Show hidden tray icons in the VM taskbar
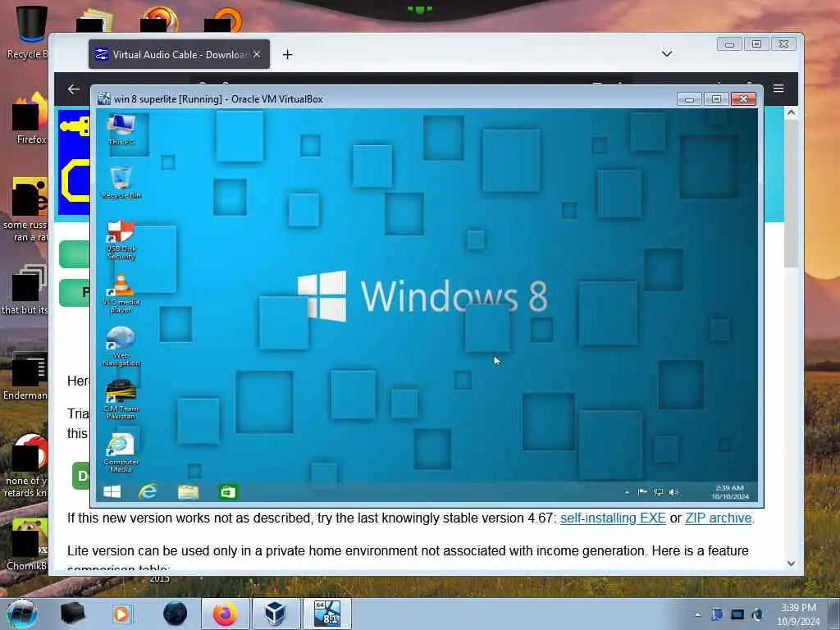Screen dimensions: 840x630 pos(627,492)
